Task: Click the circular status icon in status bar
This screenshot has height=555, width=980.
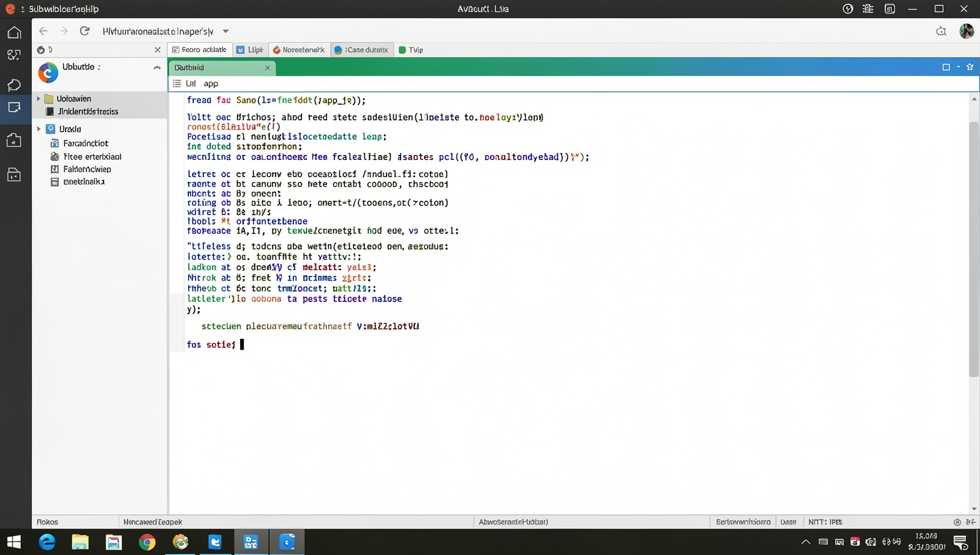Action: (x=957, y=522)
